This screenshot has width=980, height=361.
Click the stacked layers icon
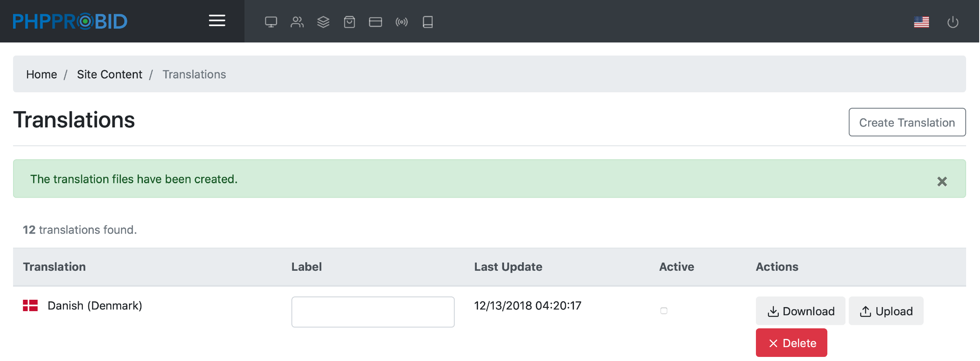click(323, 22)
